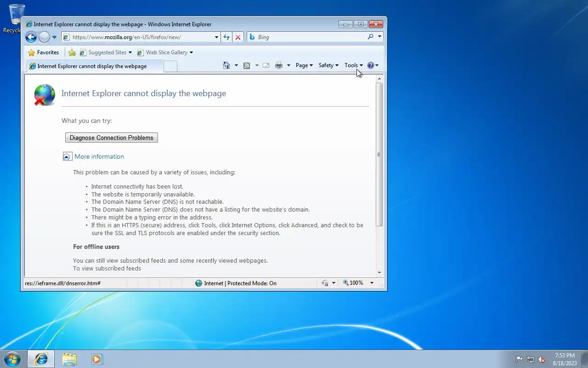Viewport: 588px width, 368px height.
Task: Collapse the More information expander arrow
Action: click(x=67, y=157)
